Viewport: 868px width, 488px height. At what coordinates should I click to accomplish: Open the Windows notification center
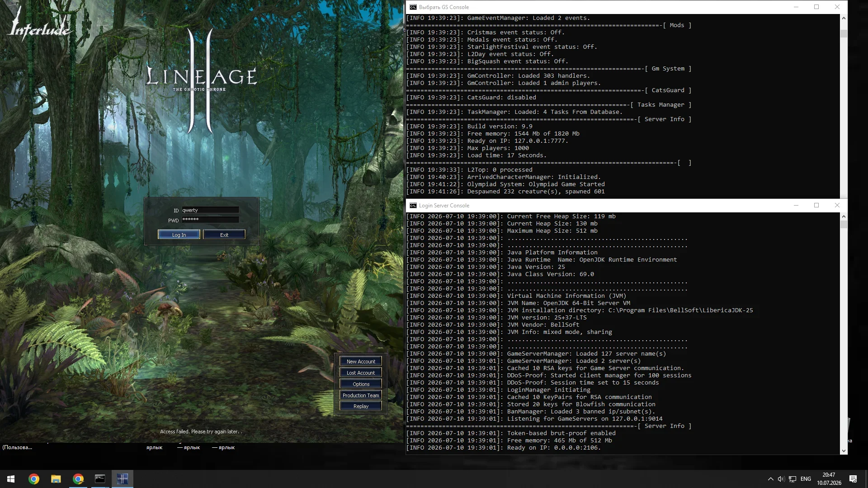tap(853, 479)
